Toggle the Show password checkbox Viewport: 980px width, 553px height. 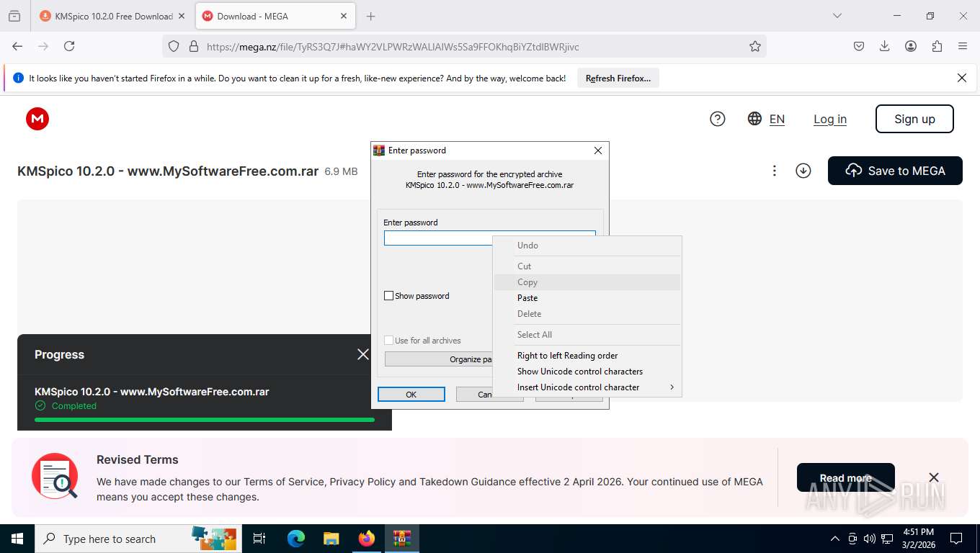click(x=389, y=296)
